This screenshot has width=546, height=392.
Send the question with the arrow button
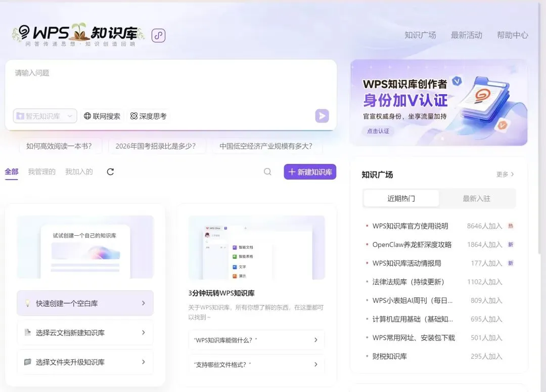(322, 116)
